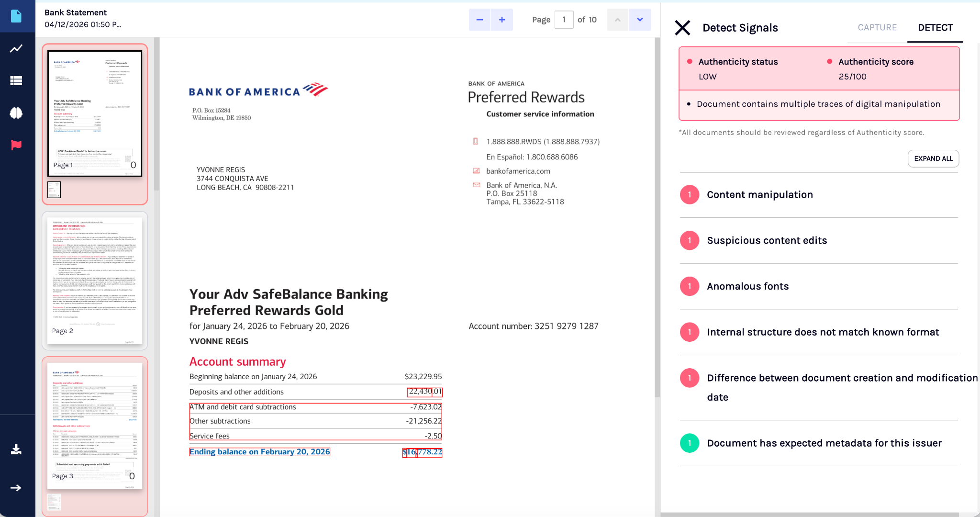The width and height of the screenshot is (980, 517).
Task: Switch to the DETECT tab
Action: (x=935, y=28)
